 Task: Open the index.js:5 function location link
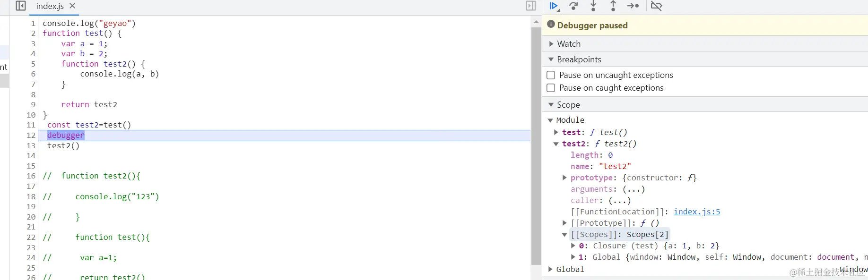click(697, 212)
